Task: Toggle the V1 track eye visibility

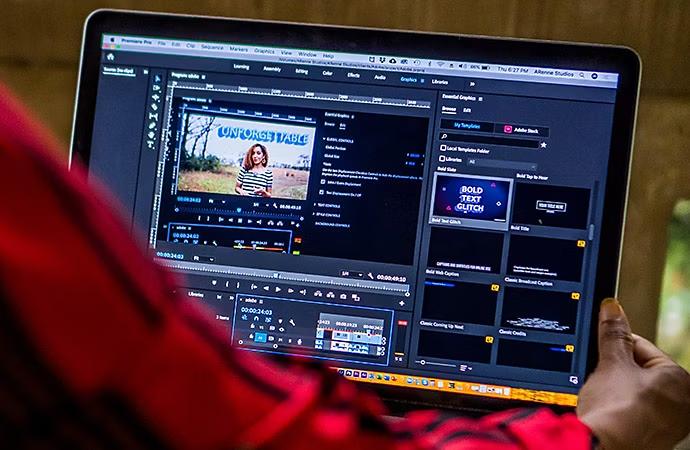Action: (281, 329)
